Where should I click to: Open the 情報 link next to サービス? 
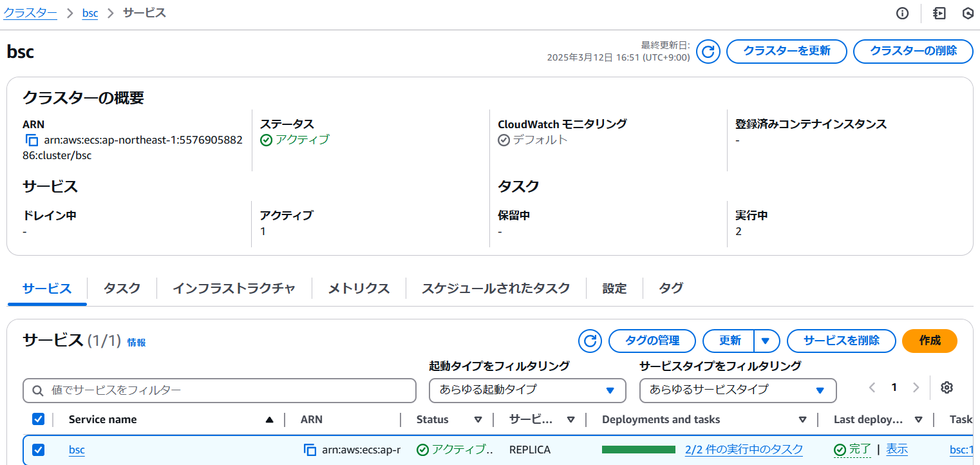pos(137,343)
